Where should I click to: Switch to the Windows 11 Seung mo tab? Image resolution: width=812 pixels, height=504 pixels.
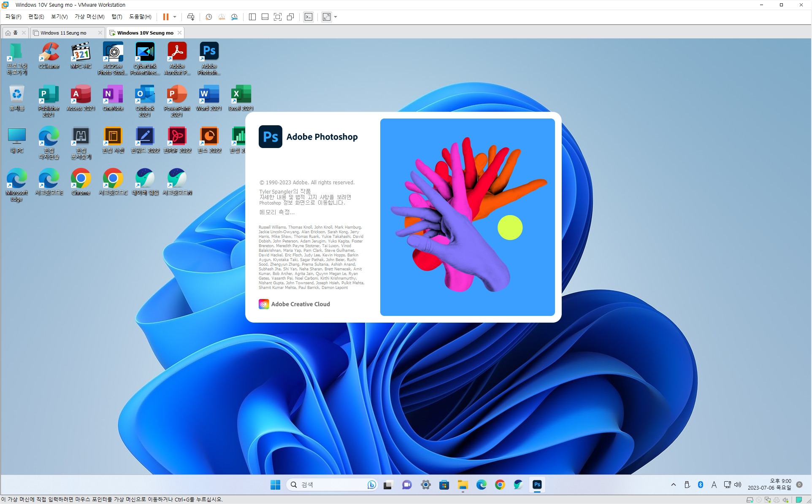tap(64, 33)
